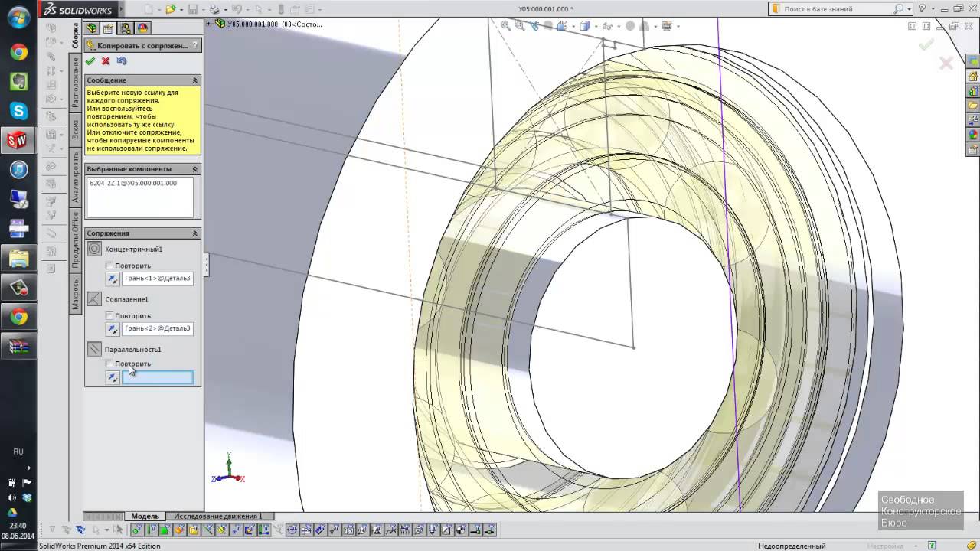
Task: Open the Windows Start button
Action: pyautogui.click(x=18, y=18)
